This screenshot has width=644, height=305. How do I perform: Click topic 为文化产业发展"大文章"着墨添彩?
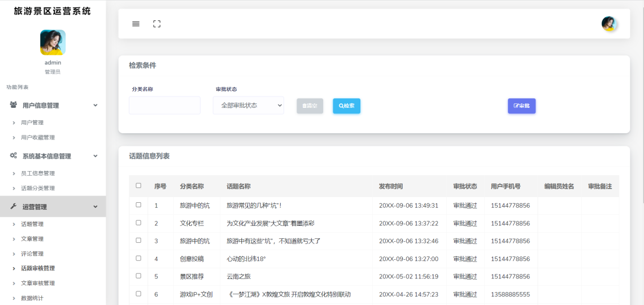(x=271, y=223)
